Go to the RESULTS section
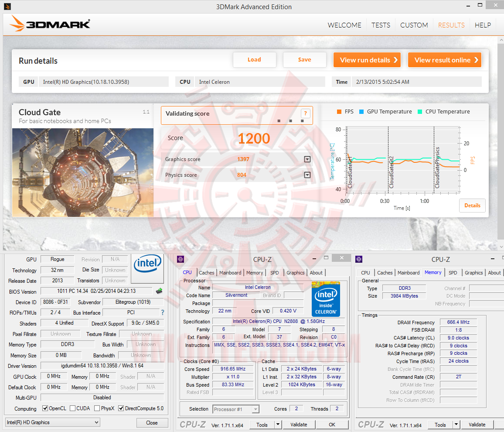 [451, 25]
